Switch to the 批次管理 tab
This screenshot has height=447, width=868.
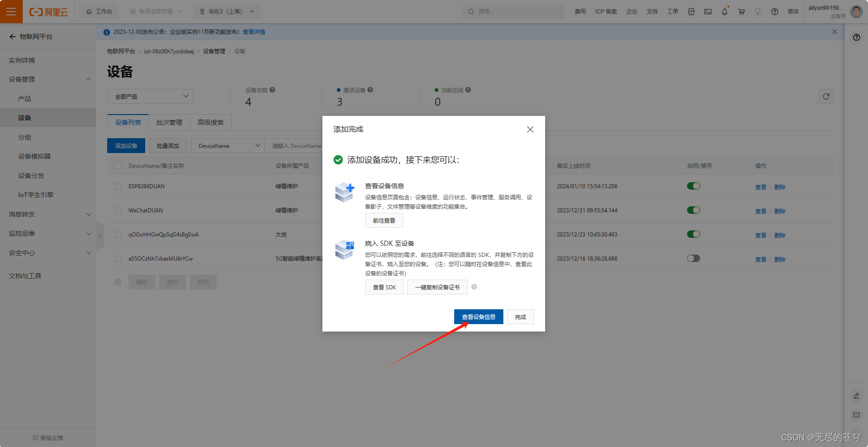click(x=169, y=122)
